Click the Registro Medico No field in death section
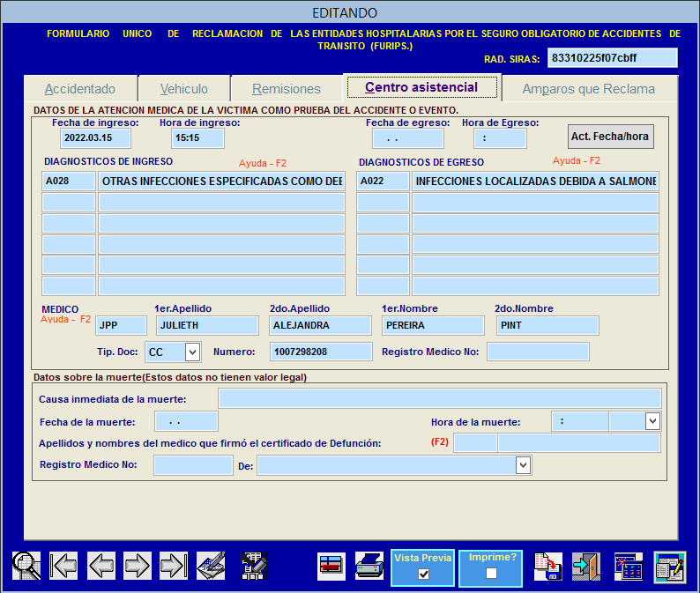The image size is (700, 593). 193,465
